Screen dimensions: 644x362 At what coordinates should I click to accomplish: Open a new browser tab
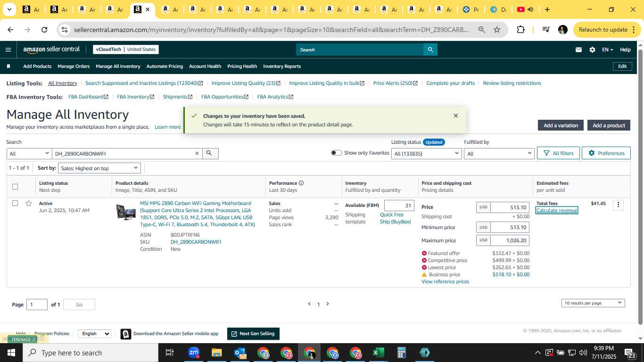[547, 9]
